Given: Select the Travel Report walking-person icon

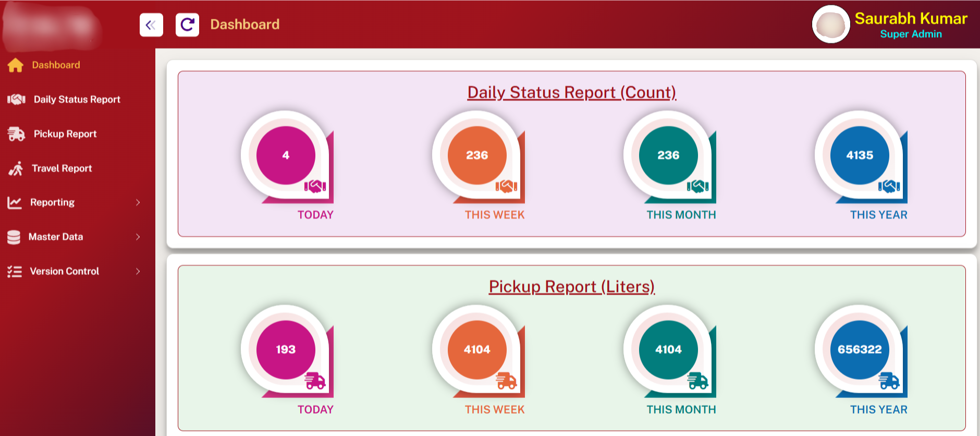Looking at the screenshot, I should [15, 168].
